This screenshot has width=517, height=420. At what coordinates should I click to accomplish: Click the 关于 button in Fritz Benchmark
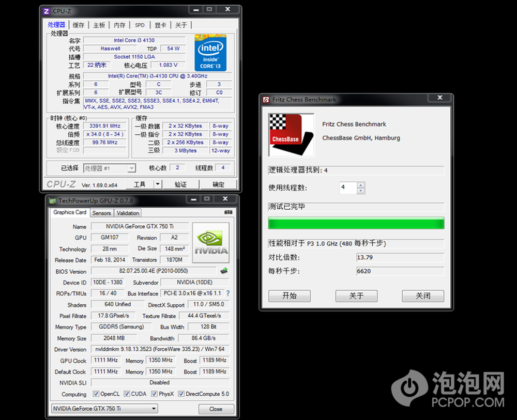click(x=356, y=296)
